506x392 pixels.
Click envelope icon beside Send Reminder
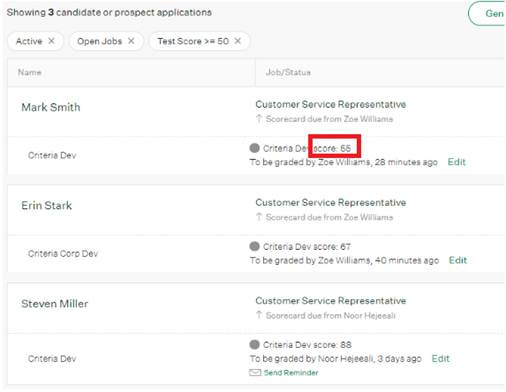click(x=255, y=373)
